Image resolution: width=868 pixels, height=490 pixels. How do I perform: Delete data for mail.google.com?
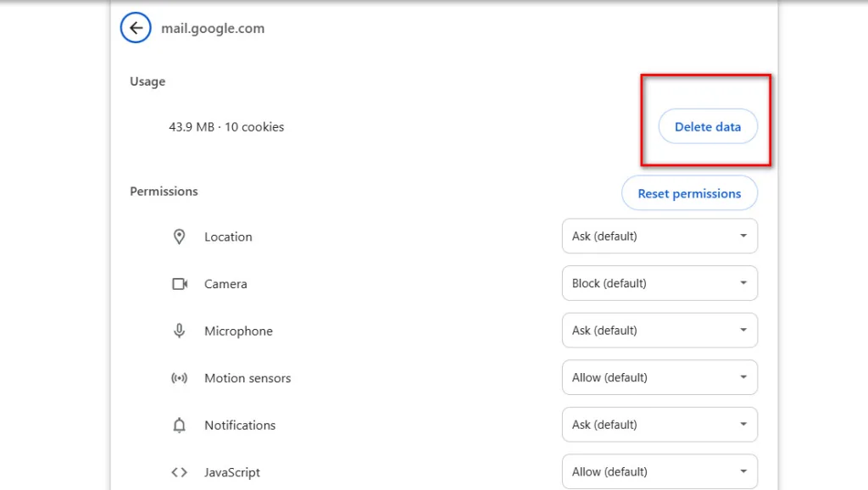[708, 127]
